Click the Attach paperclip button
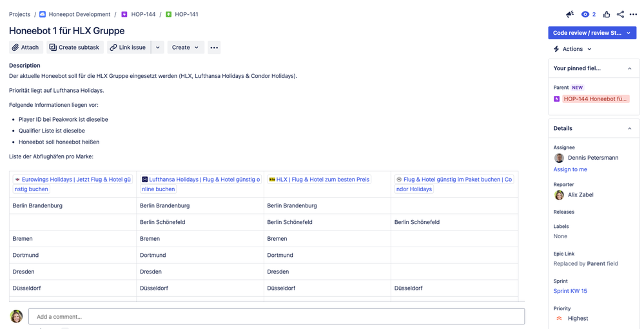This screenshot has width=644, height=329. click(x=26, y=47)
